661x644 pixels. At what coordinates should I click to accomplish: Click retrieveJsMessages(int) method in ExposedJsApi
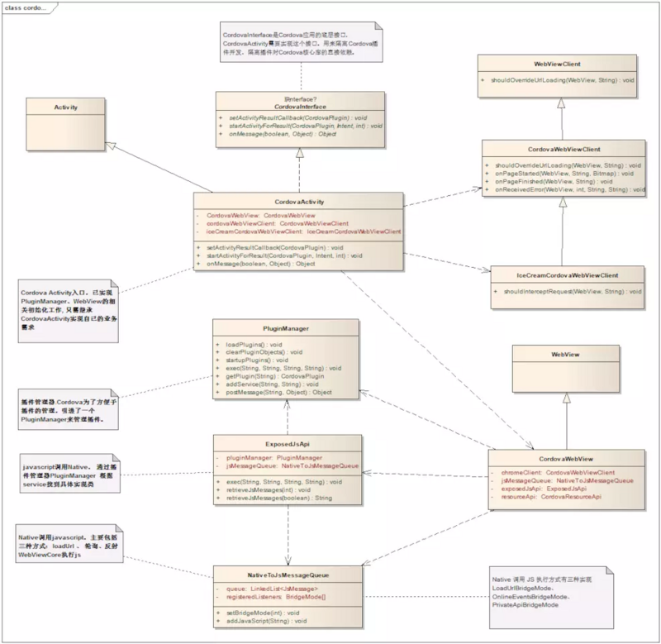(x=268, y=490)
